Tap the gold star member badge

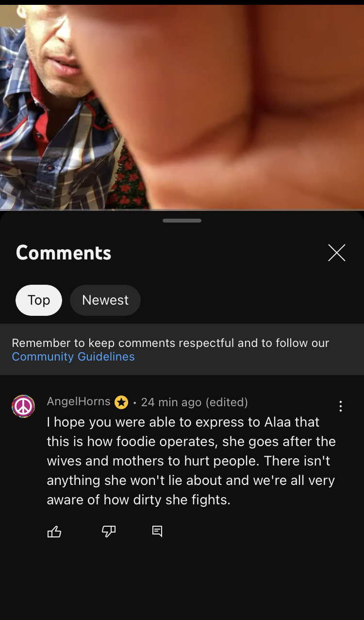(x=121, y=402)
